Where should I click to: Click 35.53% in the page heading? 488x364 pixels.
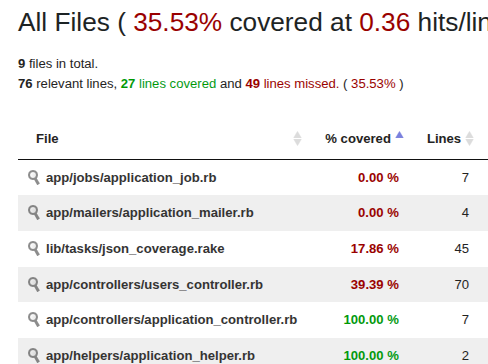(177, 23)
